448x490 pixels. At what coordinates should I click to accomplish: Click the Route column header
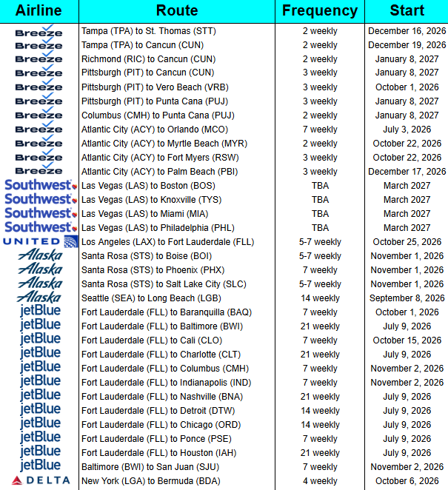coord(177,10)
